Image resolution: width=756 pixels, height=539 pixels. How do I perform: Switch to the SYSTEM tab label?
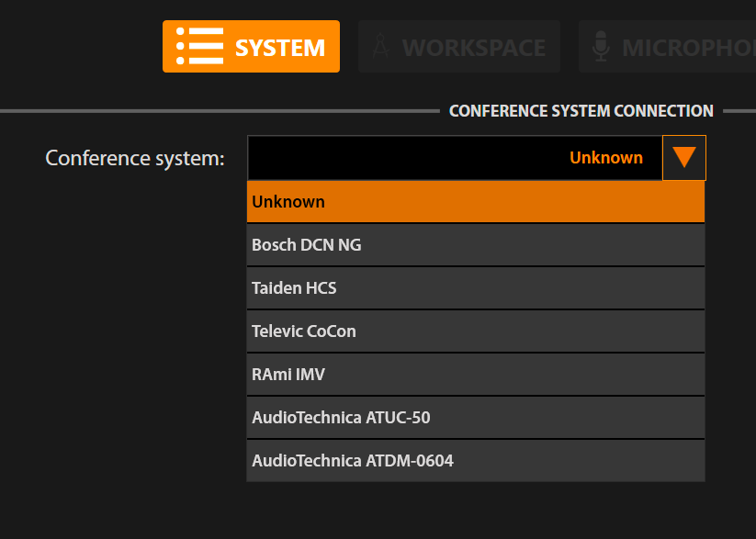tap(279, 47)
